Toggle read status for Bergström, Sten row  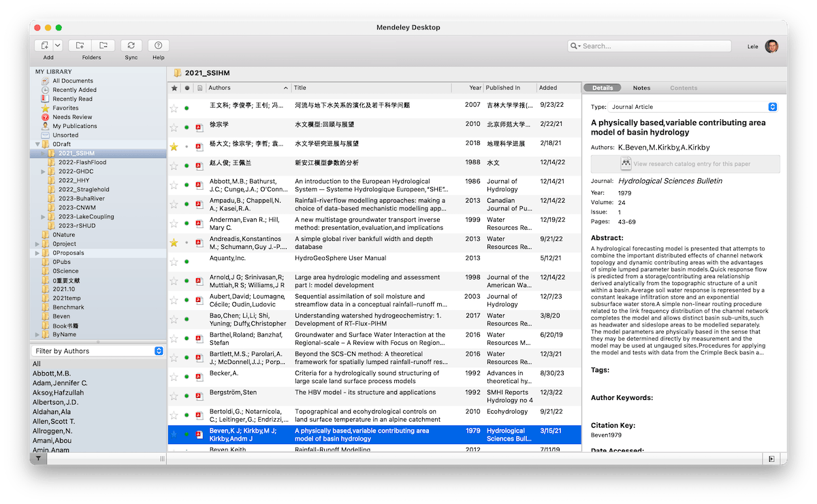187,396
